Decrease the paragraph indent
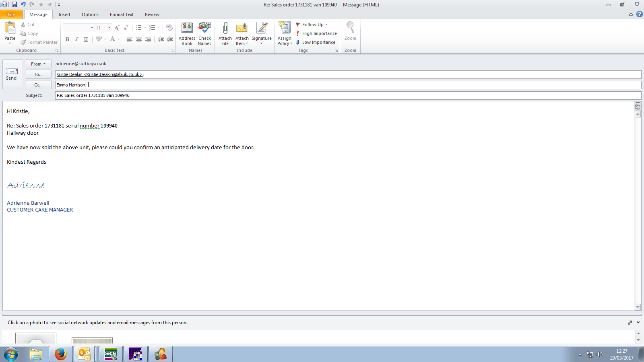The width and height of the screenshot is (644, 362). [161, 39]
